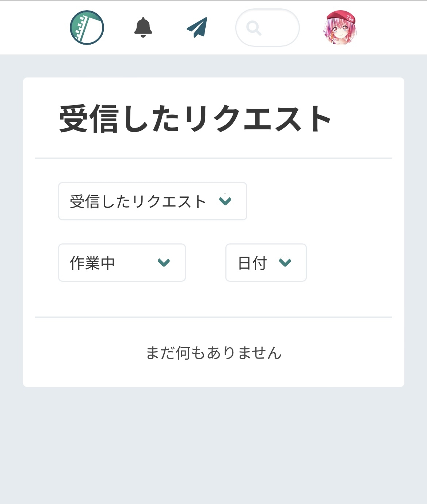Open the 日付 sort dropdown
Viewport: 427px width, 504px height.
coord(266,263)
